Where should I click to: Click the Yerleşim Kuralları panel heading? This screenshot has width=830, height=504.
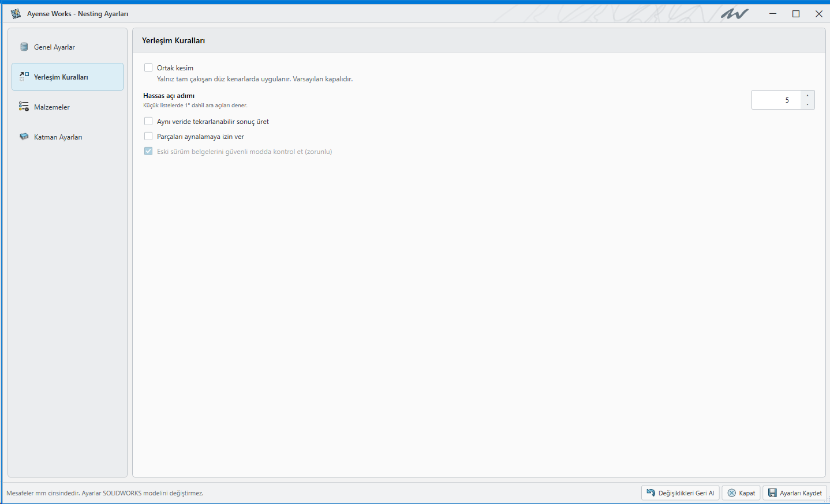(173, 40)
